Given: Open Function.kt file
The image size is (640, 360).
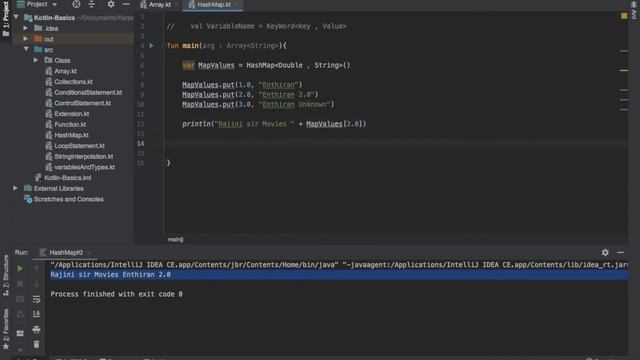Looking at the screenshot, I should [x=70, y=124].
